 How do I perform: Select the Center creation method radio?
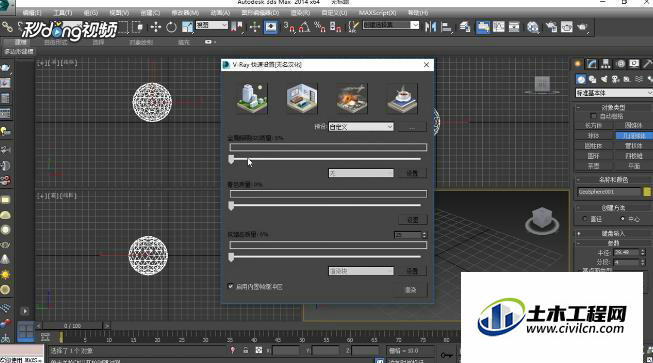pos(623,219)
